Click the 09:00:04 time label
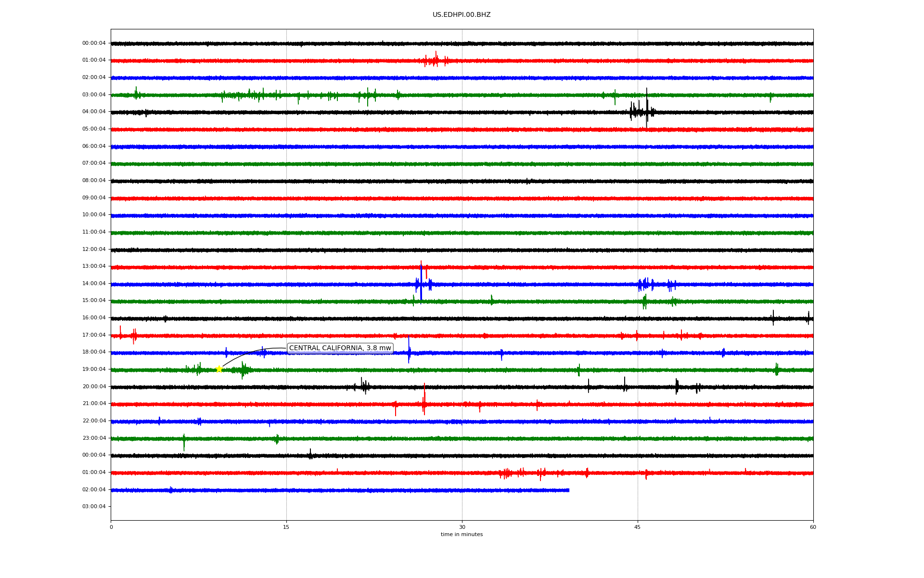The image size is (924, 578). coord(94,198)
